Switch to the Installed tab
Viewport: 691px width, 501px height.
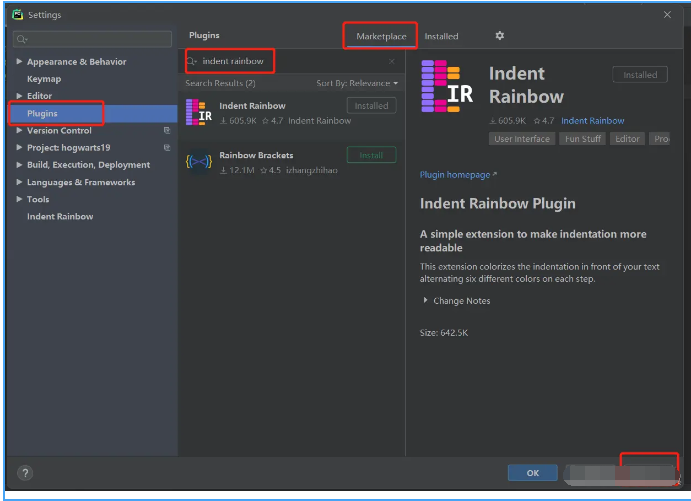point(441,37)
